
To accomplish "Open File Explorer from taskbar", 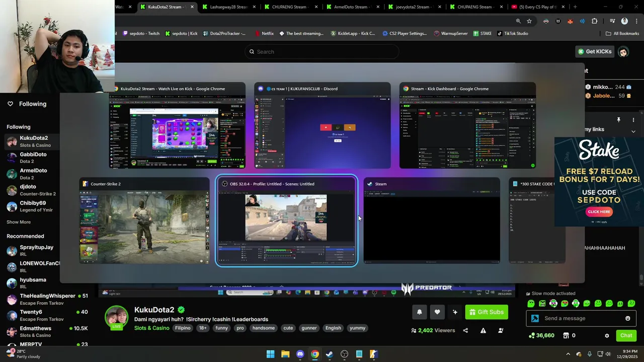I will pyautogui.click(x=285, y=354).
